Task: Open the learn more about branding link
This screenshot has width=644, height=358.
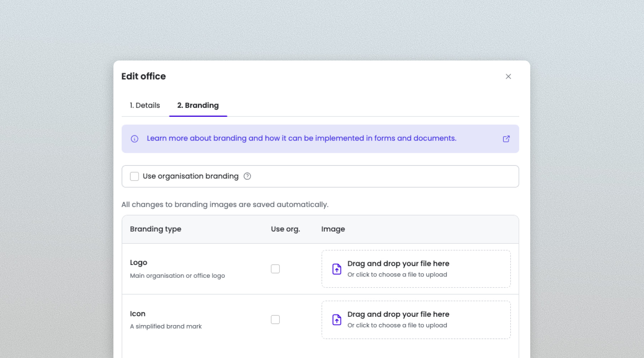Action: 301,139
